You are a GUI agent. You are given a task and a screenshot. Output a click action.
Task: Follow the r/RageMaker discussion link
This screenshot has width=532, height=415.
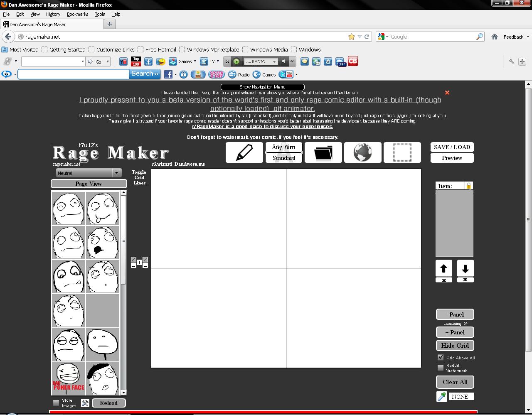click(262, 126)
